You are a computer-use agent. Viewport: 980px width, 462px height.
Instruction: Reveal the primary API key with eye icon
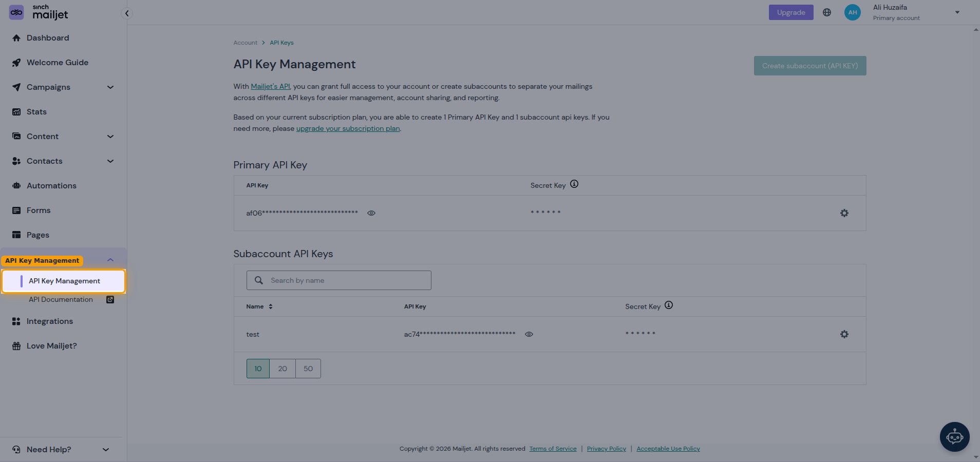click(x=371, y=213)
